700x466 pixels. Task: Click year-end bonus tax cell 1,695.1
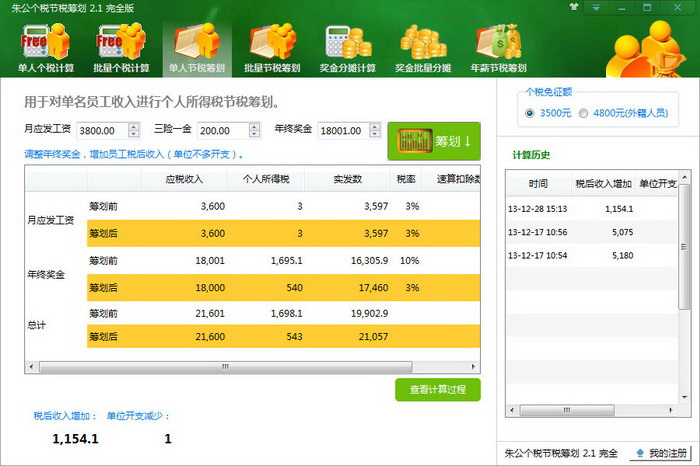pyautogui.click(x=287, y=261)
